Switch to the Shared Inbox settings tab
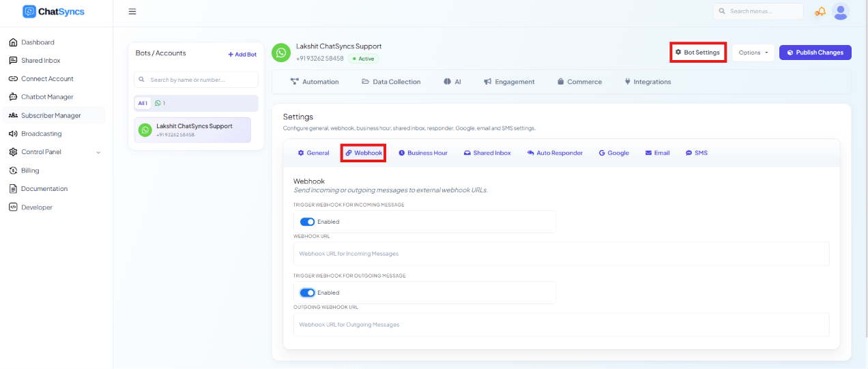This screenshot has width=868, height=369. point(487,153)
